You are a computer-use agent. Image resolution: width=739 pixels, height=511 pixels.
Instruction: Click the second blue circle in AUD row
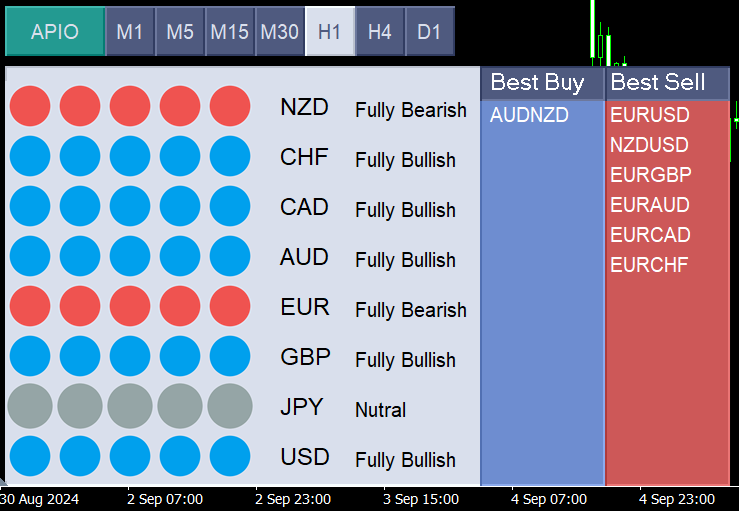point(80,256)
